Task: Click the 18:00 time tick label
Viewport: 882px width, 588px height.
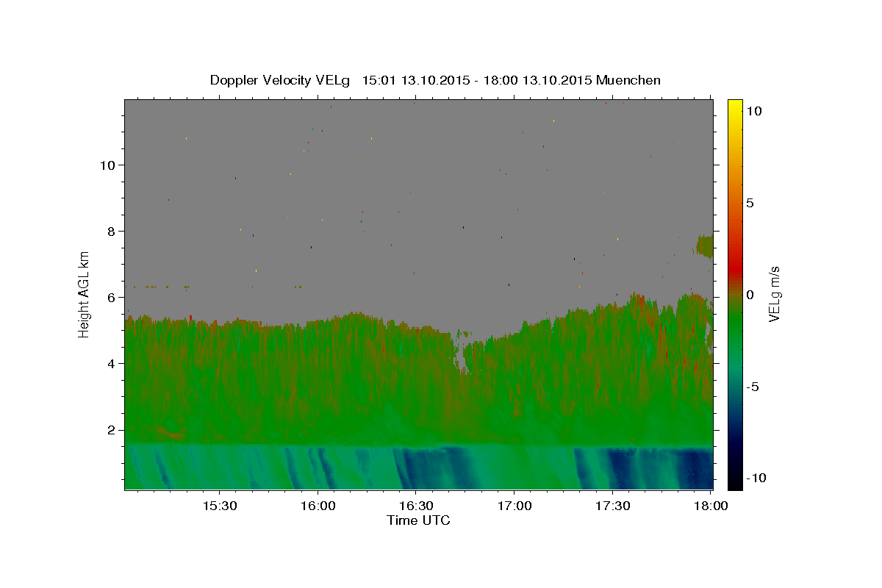Action: coord(709,506)
